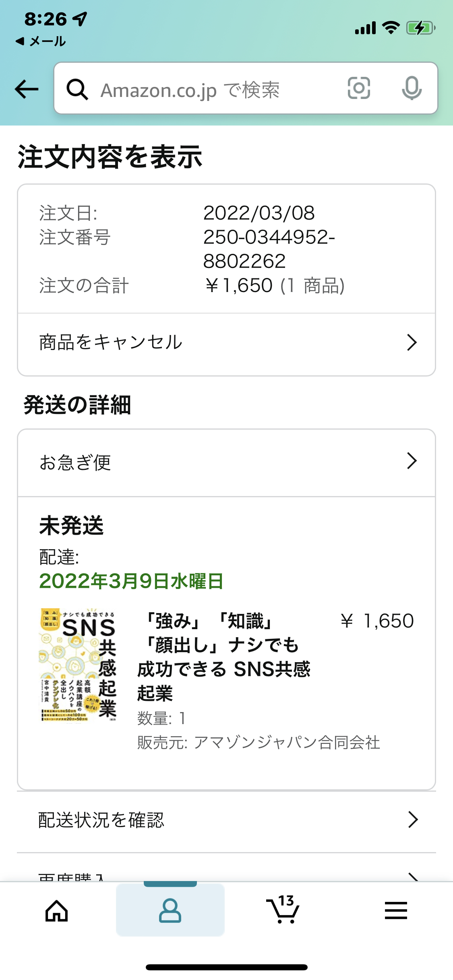Open the hamburger menu icon
Screen dimensions: 453x980
(x=396, y=910)
